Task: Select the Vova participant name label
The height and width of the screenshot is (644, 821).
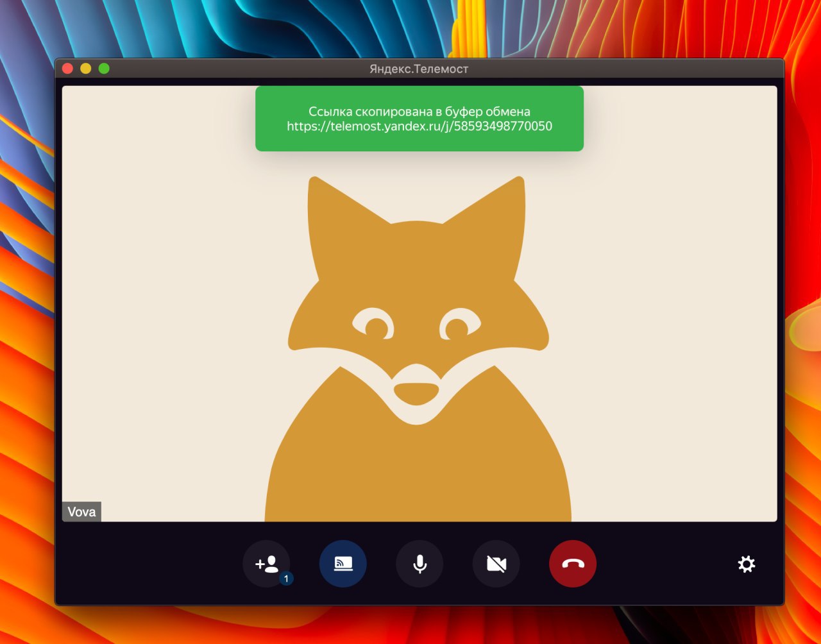Action: point(81,512)
